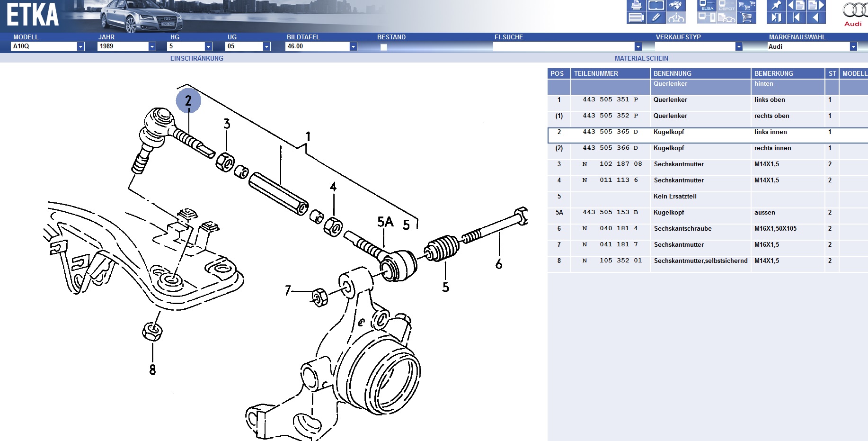This screenshot has width=868, height=441.
Task: Click into the FI-SUCHE input field
Action: tap(563, 46)
